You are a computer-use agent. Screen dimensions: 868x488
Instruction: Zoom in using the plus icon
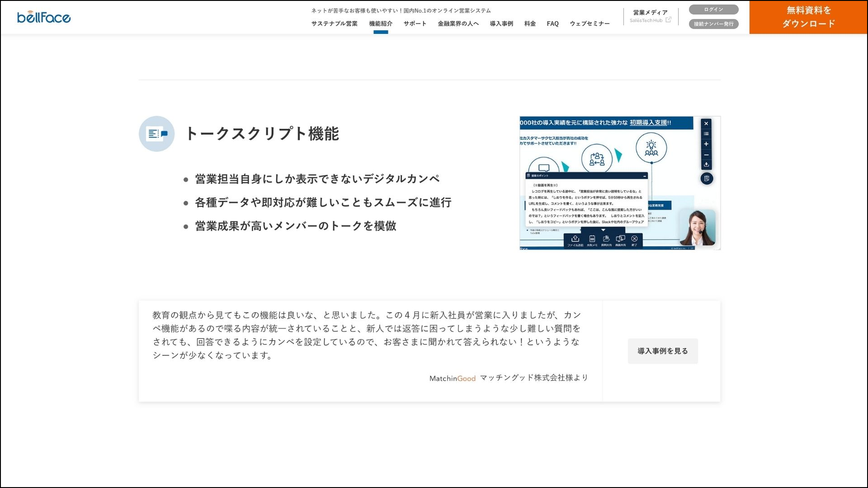coord(706,144)
